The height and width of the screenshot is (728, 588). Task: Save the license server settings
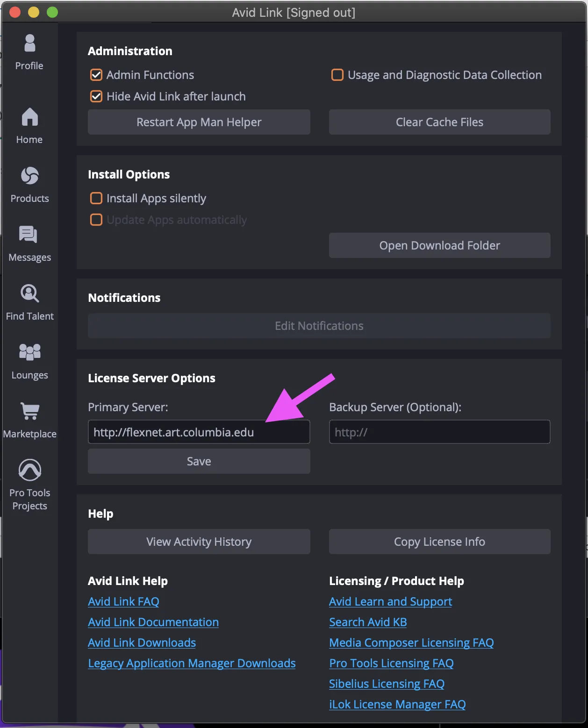coord(199,461)
